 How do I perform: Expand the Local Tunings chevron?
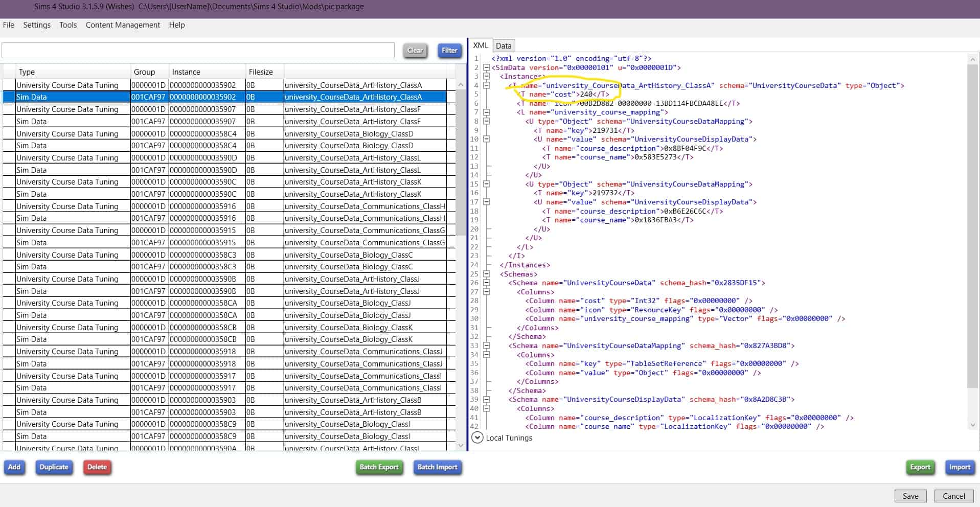(477, 437)
